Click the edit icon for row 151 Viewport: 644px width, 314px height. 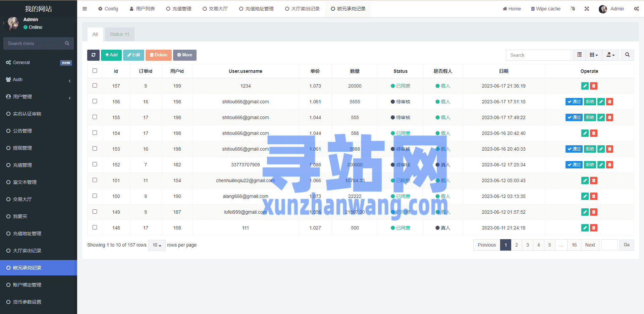point(585,180)
